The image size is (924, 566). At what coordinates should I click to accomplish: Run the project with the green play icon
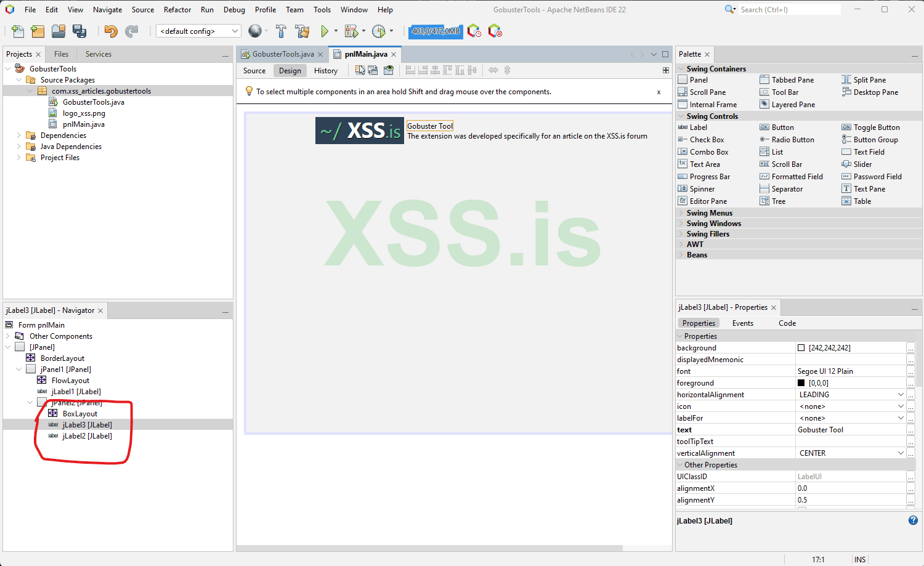pyautogui.click(x=325, y=31)
